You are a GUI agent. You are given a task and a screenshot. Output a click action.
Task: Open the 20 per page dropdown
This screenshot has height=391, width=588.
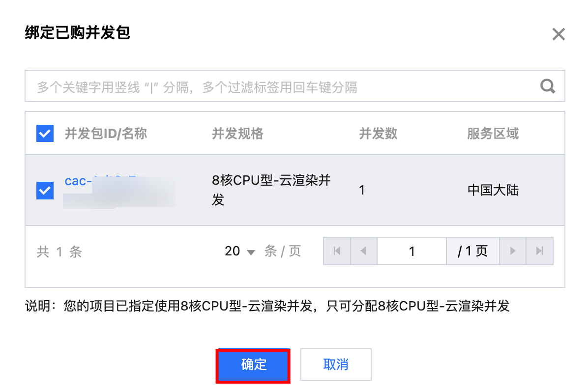(x=240, y=251)
